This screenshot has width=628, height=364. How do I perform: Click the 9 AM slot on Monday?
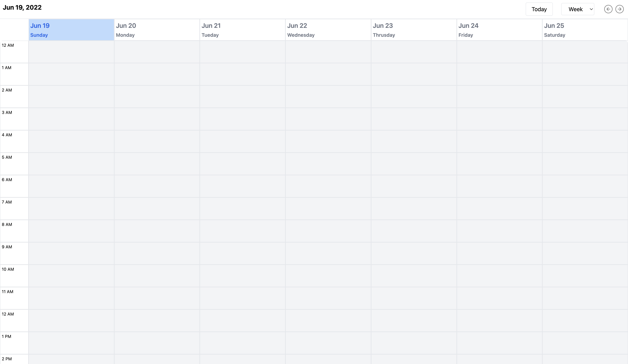pos(157,253)
